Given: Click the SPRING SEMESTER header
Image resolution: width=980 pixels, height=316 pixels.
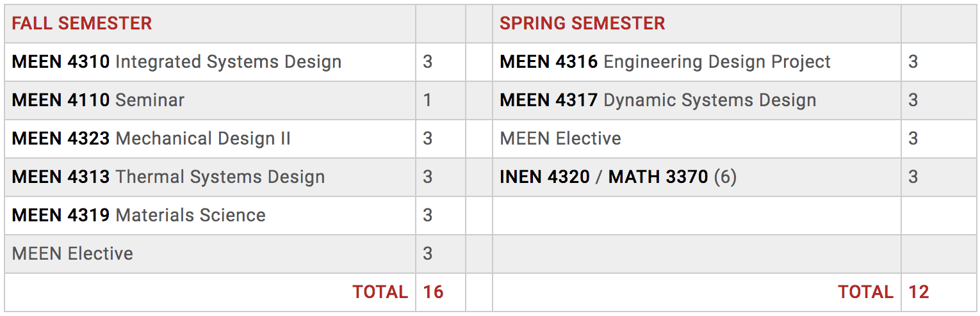Looking at the screenshot, I should click(x=582, y=24).
